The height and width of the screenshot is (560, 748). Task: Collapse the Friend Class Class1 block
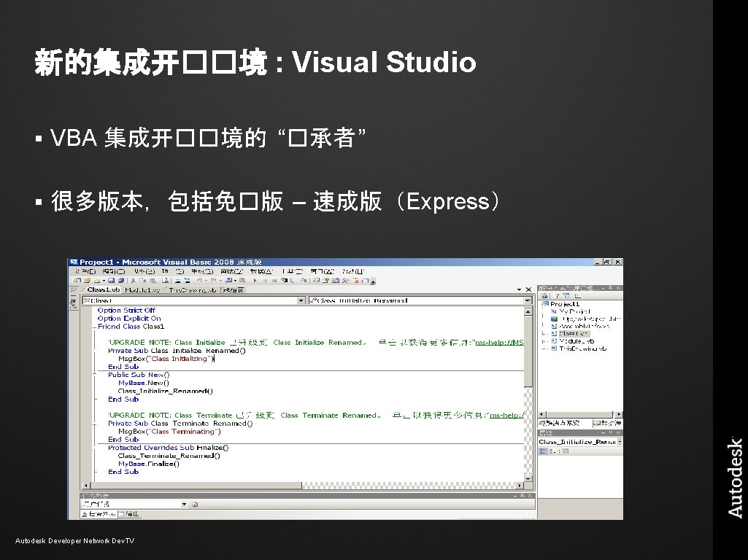[x=94, y=327]
